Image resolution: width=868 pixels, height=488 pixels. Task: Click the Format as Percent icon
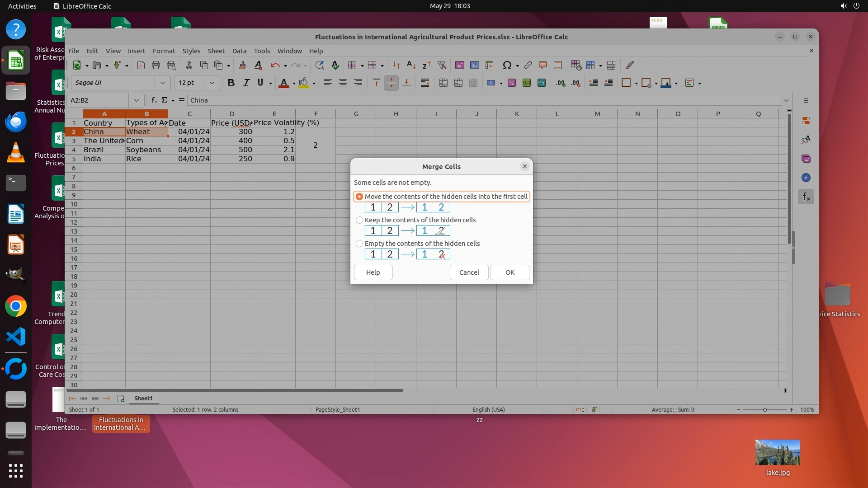(x=511, y=83)
